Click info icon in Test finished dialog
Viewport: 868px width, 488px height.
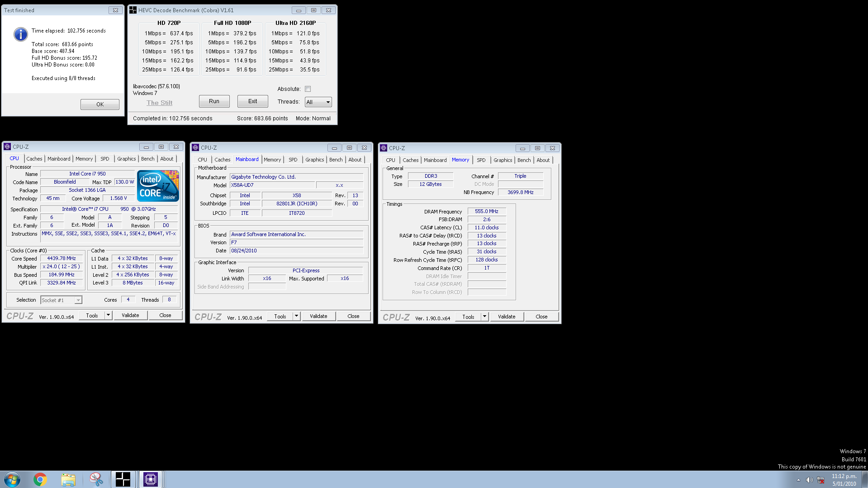point(21,34)
